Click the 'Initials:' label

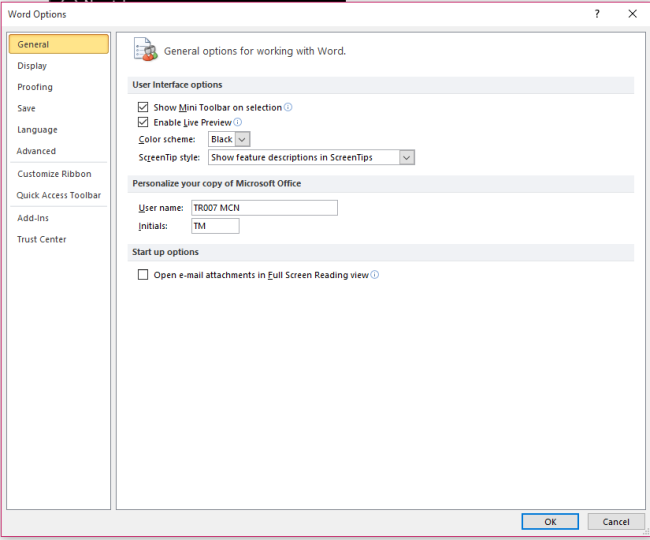point(153,226)
